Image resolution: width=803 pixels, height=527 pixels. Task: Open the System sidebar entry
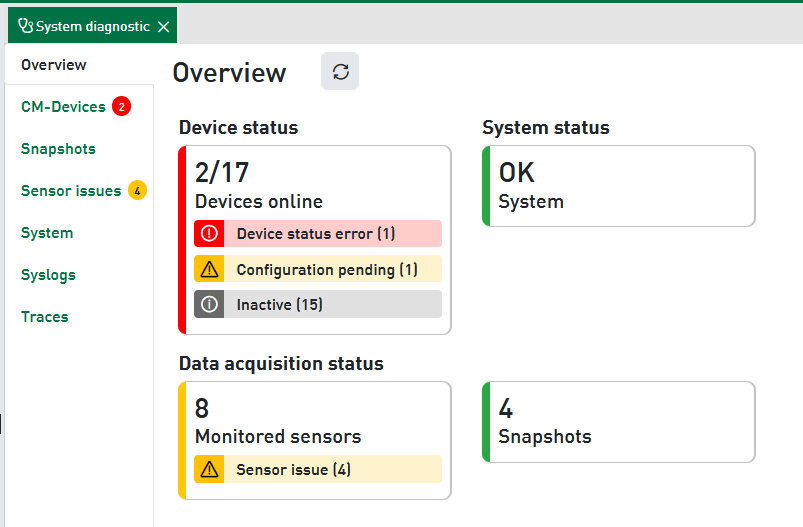pos(47,233)
